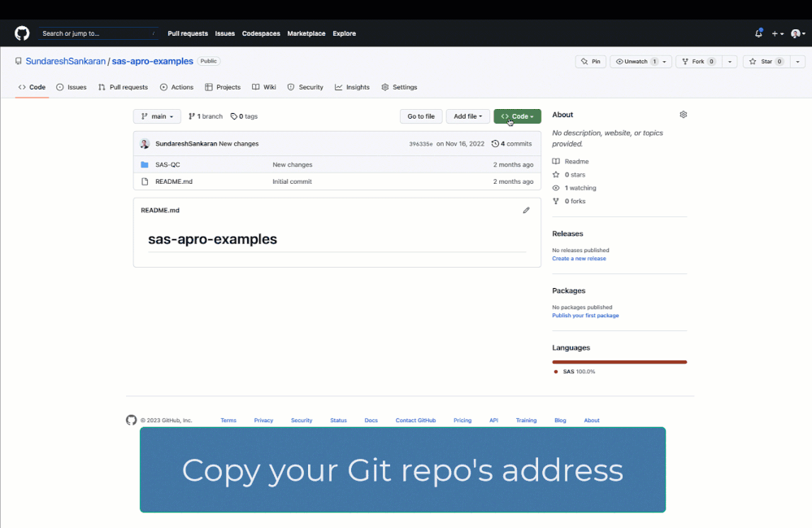Image resolution: width=812 pixels, height=528 pixels.
Task: Open the user avatar menu
Action: coord(797,33)
